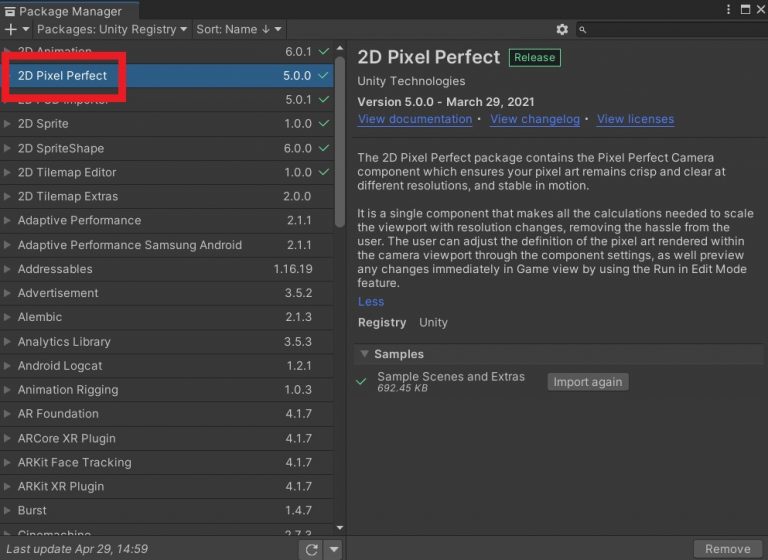The height and width of the screenshot is (560, 768).
Task: Click Sample Scenes and Extras label
Action: (451, 377)
